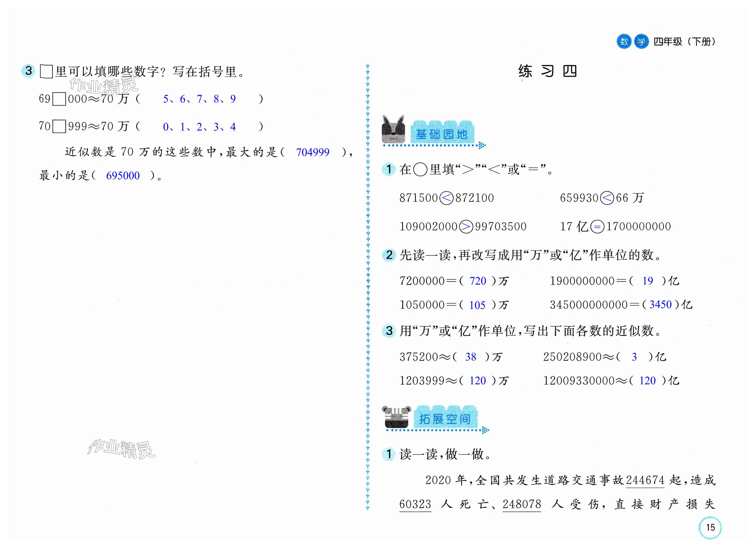Screen dimensions: 756x549
Task: Click the 基础园地 section banner
Action: pos(441,134)
